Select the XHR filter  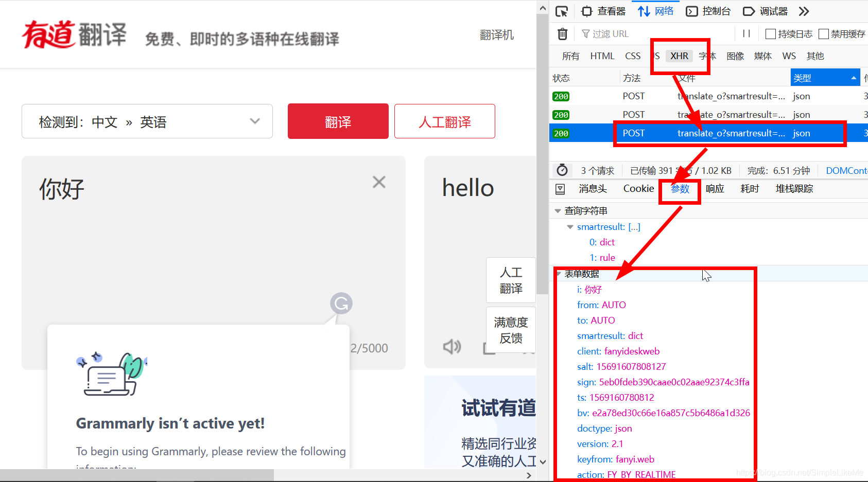(679, 56)
